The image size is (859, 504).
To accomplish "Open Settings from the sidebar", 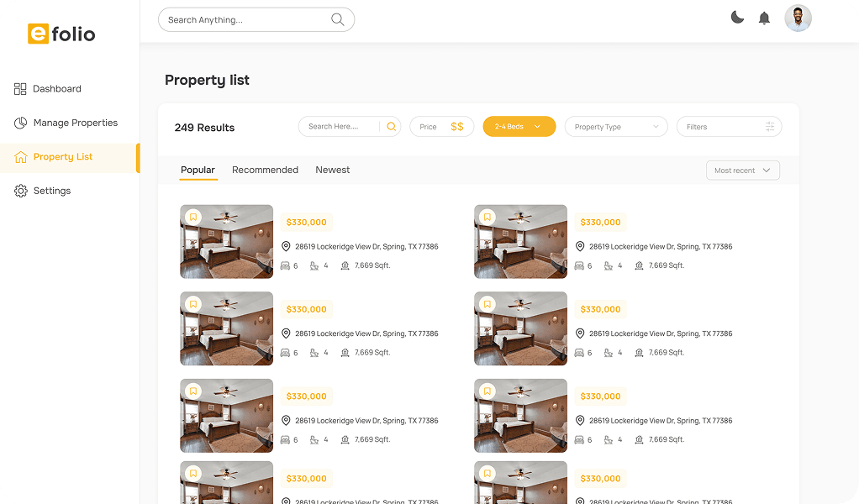I will [x=51, y=191].
